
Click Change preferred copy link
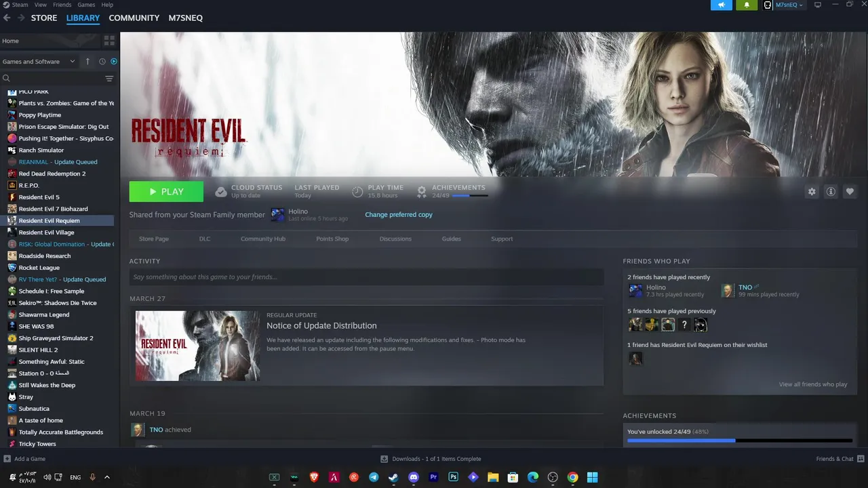[x=399, y=215]
